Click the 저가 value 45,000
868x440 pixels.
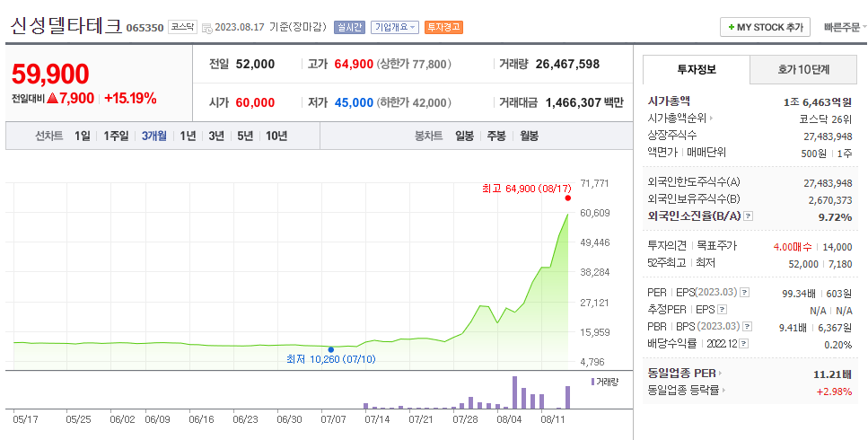[354, 102]
